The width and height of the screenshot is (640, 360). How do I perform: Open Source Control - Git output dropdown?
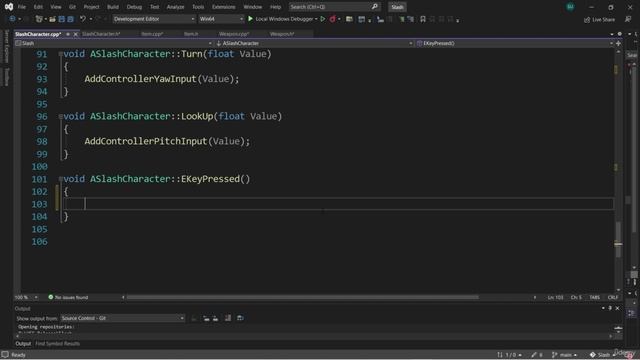[x=122, y=318]
